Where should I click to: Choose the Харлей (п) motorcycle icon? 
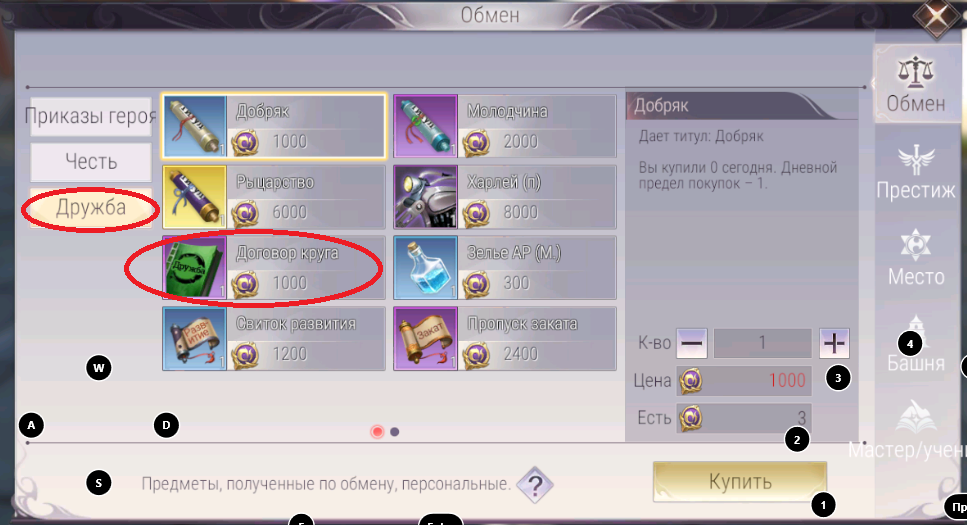coord(426,197)
